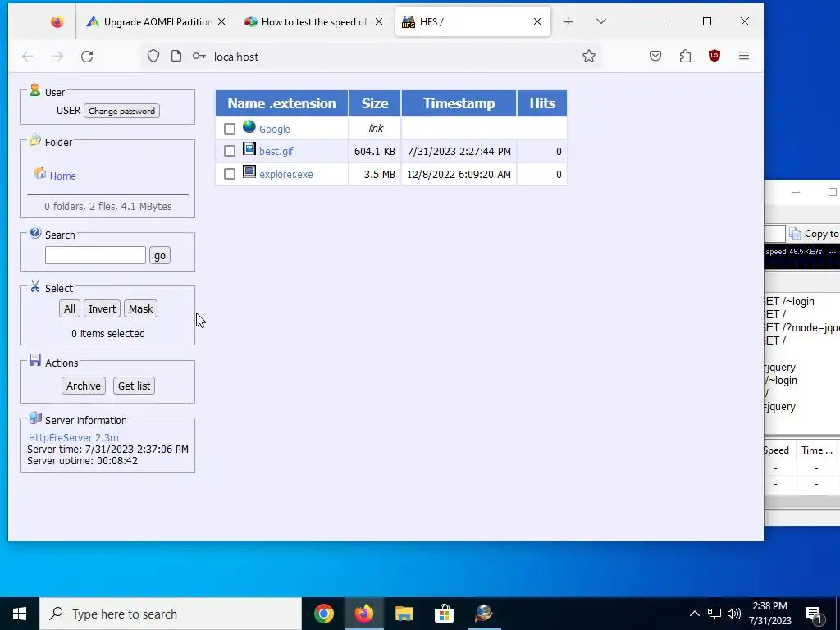Open File Explorer from the taskbar
This screenshot has width=840, height=630.
tap(404, 614)
